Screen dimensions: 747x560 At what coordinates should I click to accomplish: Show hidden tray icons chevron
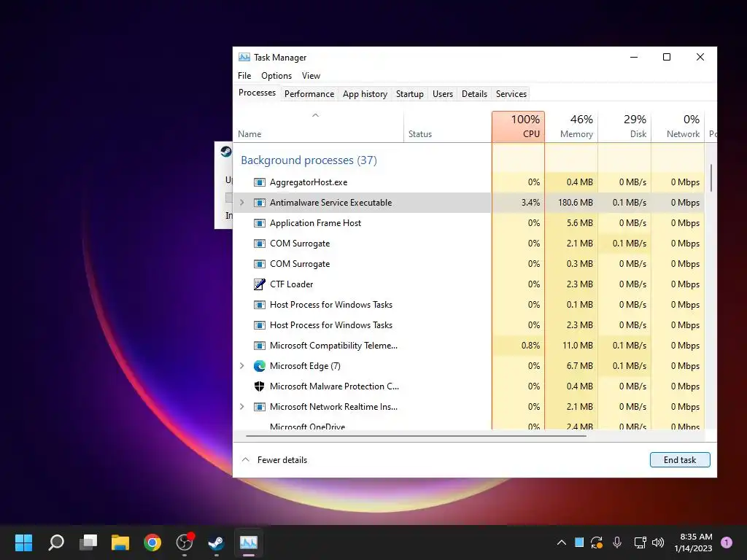(562, 542)
